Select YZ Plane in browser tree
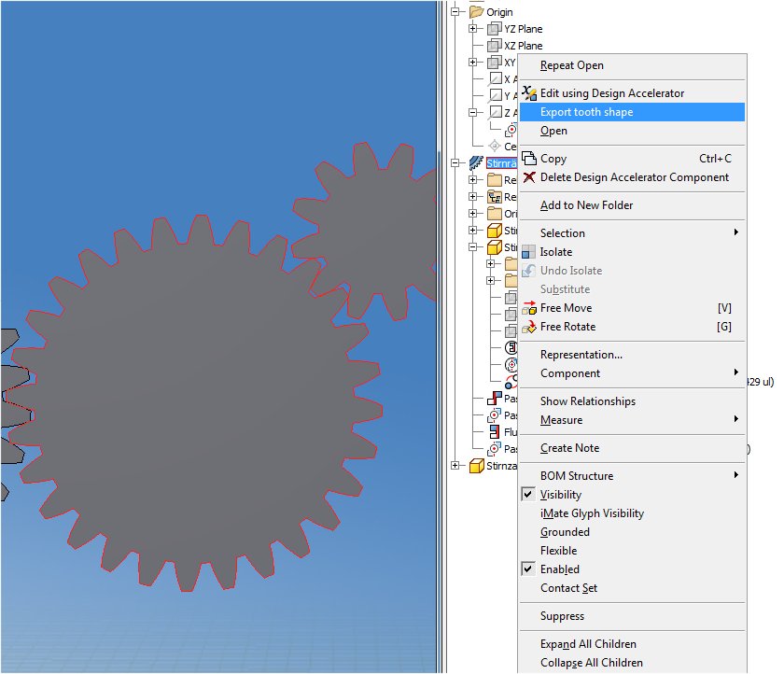 click(x=523, y=29)
